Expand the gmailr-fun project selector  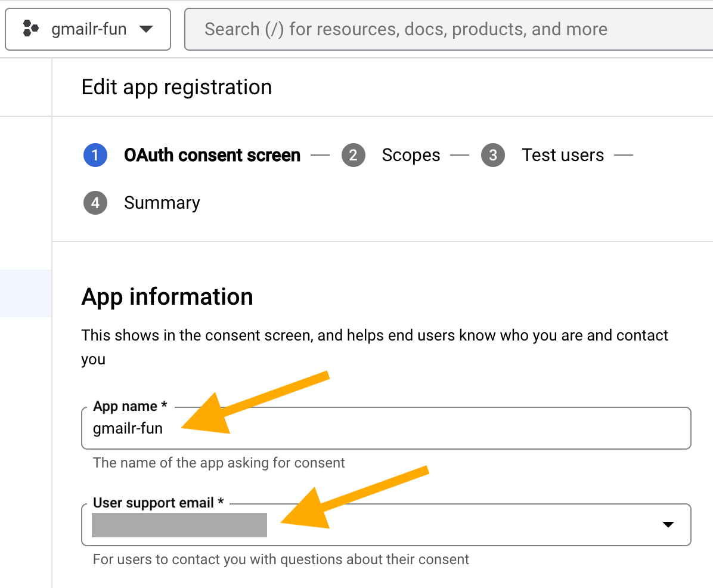[x=88, y=29]
